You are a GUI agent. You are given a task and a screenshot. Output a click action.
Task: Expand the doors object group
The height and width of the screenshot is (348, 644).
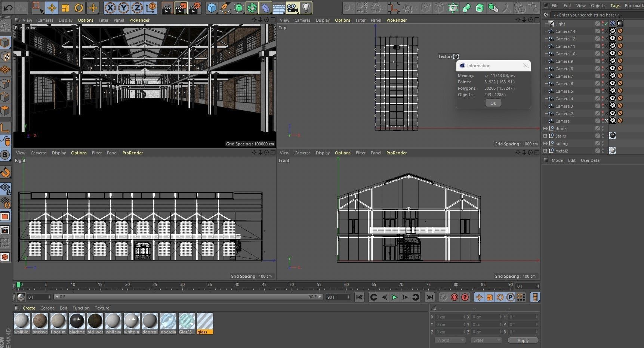tap(545, 129)
